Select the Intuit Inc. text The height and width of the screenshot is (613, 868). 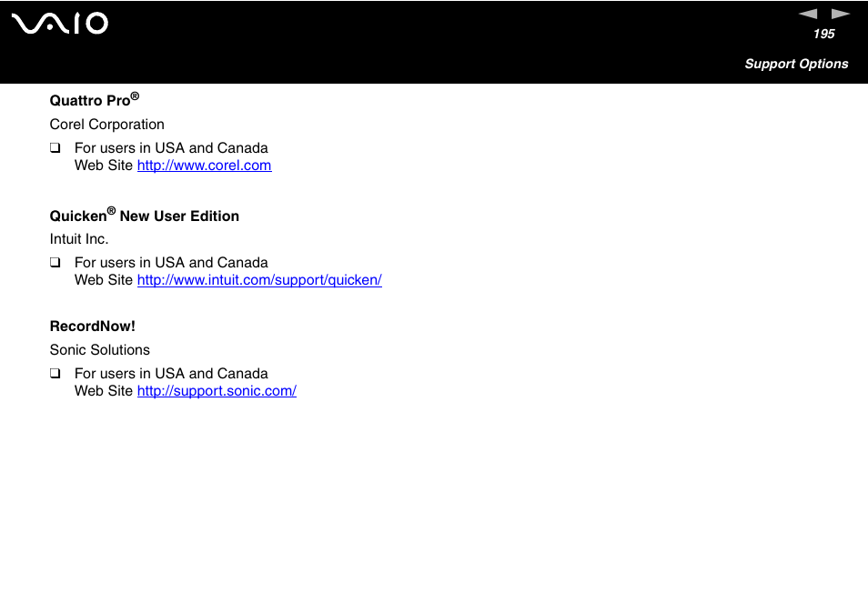pos(79,239)
